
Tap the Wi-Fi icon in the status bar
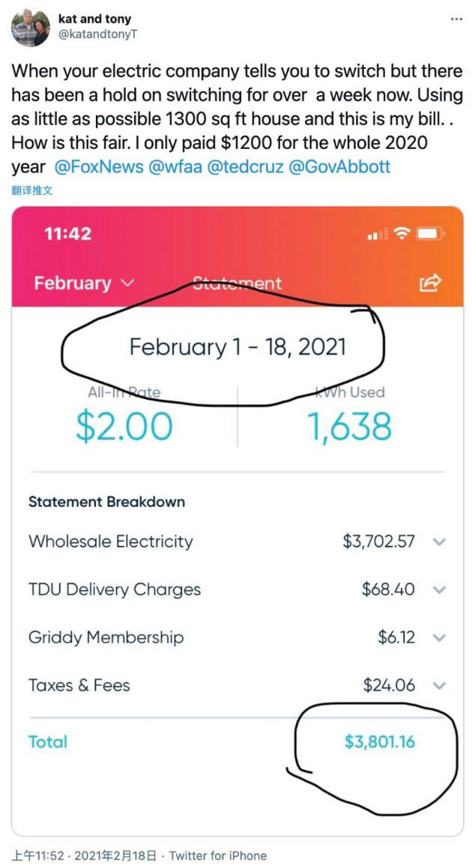402,234
